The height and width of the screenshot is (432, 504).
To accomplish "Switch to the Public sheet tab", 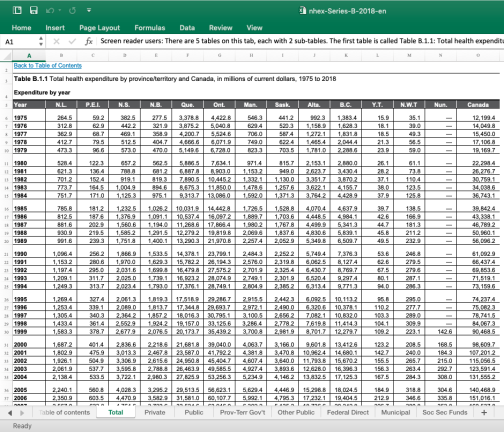I will click(194, 412).
